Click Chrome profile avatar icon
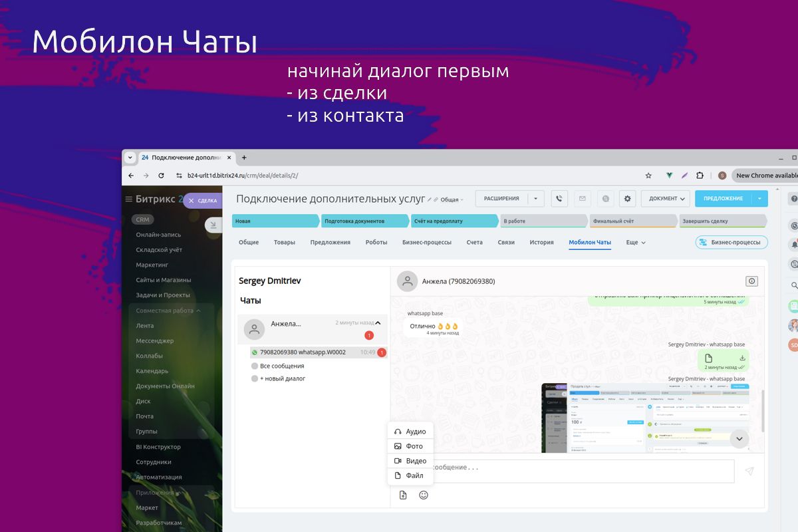 722,176
